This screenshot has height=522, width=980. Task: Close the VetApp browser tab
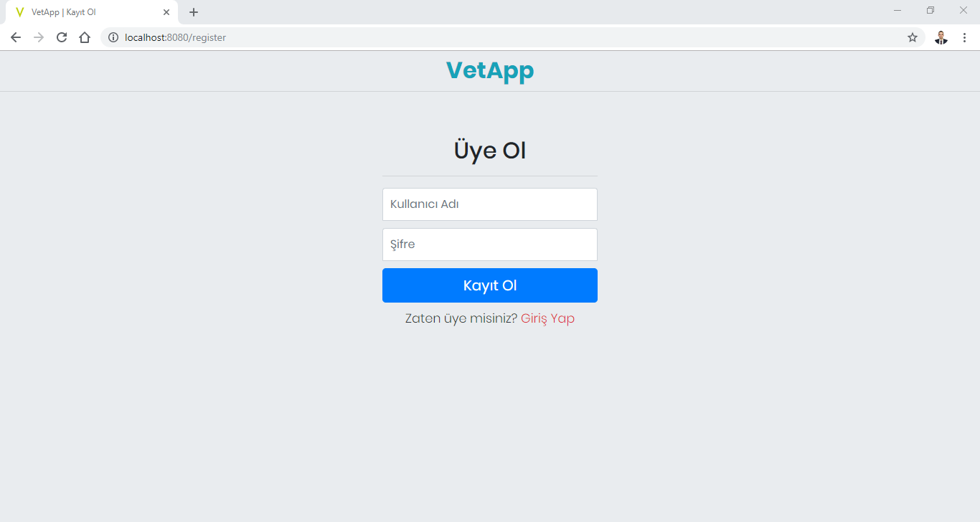pyautogui.click(x=166, y=12)
